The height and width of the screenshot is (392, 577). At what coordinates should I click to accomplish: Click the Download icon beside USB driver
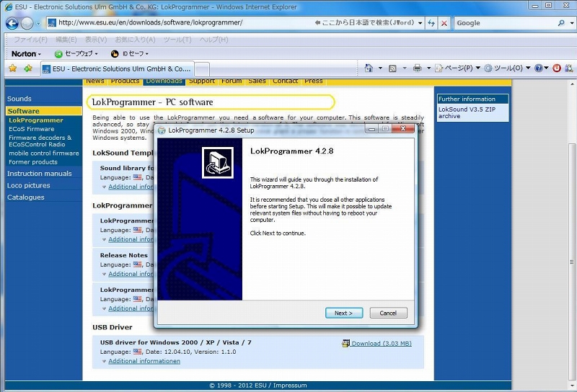[345, 344]
